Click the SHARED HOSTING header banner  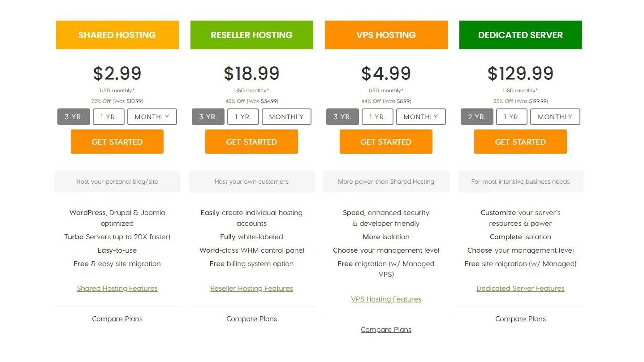point(117,35)
